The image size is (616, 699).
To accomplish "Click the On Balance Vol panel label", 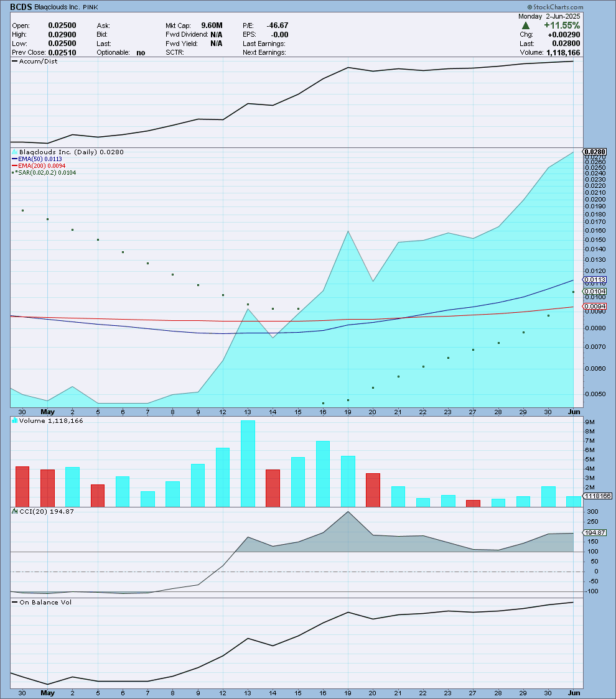I will tap(45, 602).
